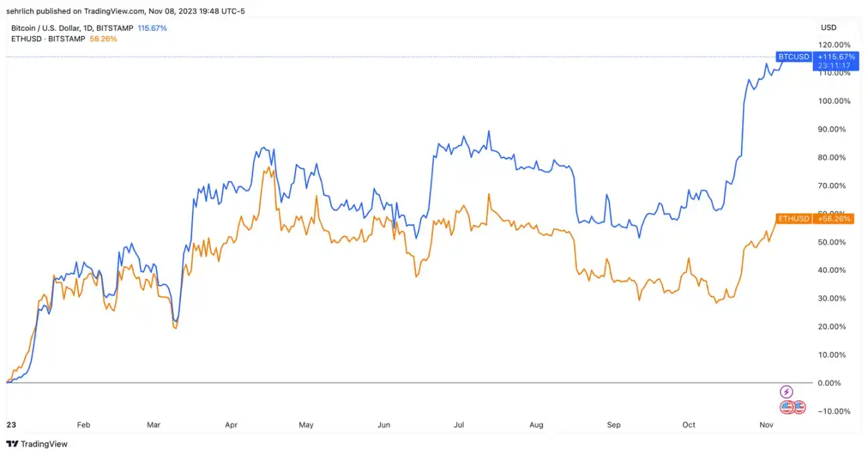Click the Feb label on time axis
The height and width of the screenshot is (455, 868).
click(x=83, y=425)
